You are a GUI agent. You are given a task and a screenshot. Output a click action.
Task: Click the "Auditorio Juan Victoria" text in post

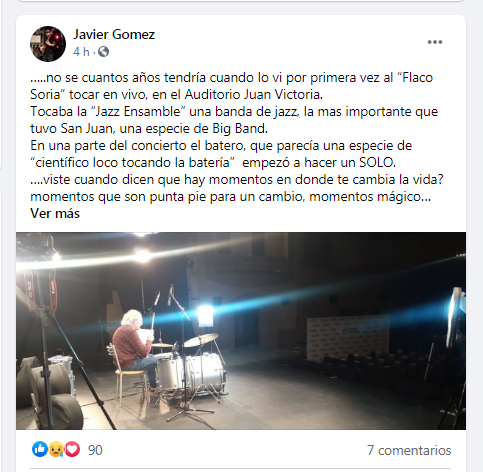point(253,95)
